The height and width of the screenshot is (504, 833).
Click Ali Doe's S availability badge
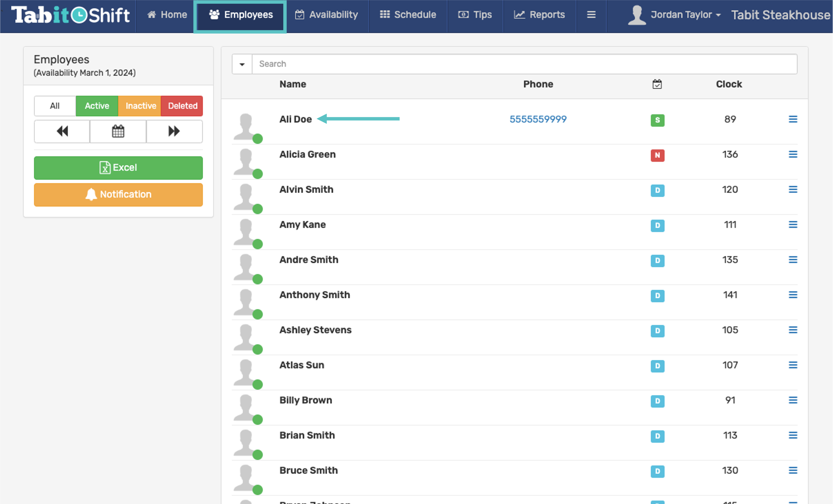[x=658, y=120]
